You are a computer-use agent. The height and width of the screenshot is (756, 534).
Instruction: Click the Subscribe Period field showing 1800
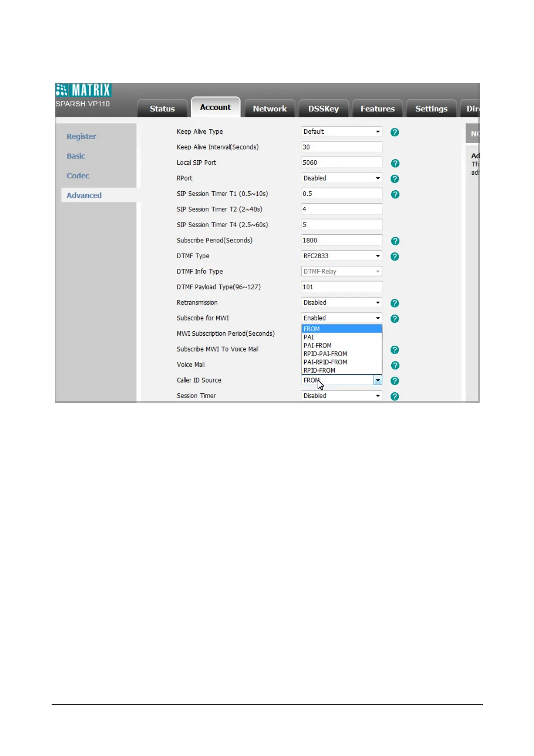pos(341,240)
